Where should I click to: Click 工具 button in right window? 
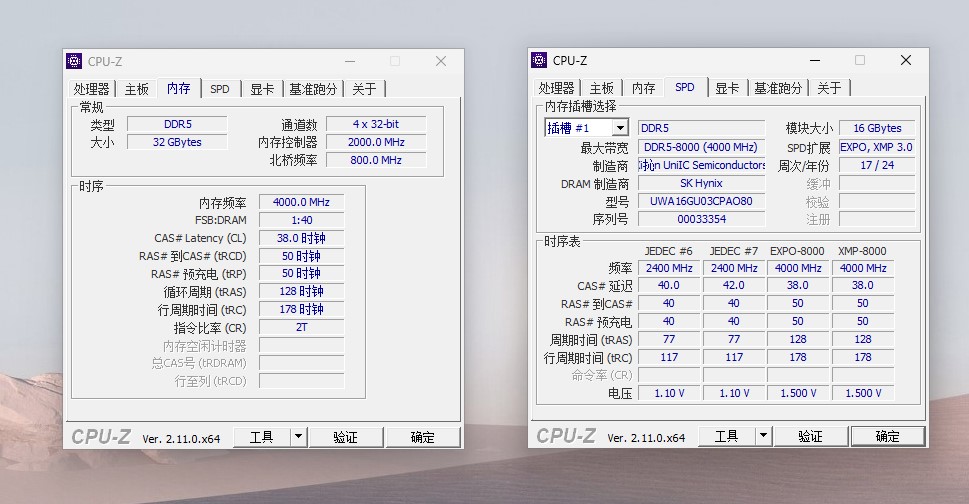point(726,436)
